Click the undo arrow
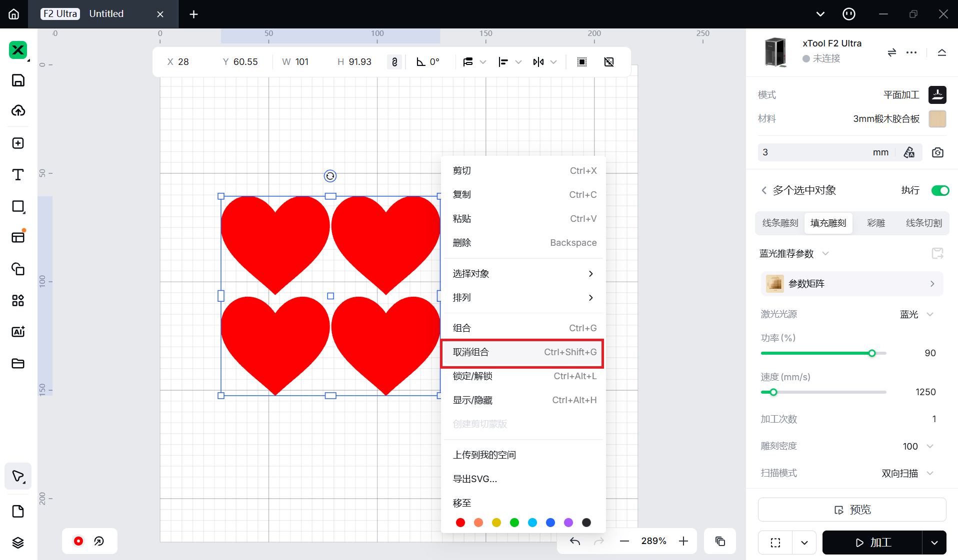Viewport: 958px width, 560px height. coord(575,541)
